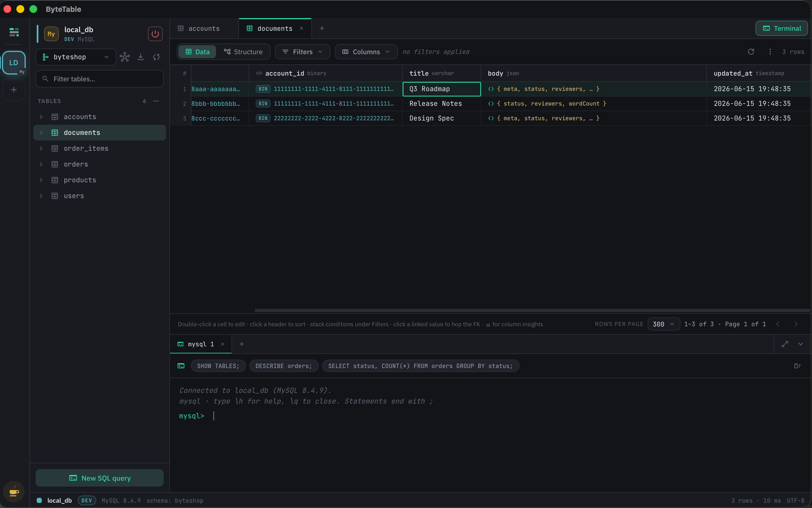Sort by the updated_at column header

(759, 73)
